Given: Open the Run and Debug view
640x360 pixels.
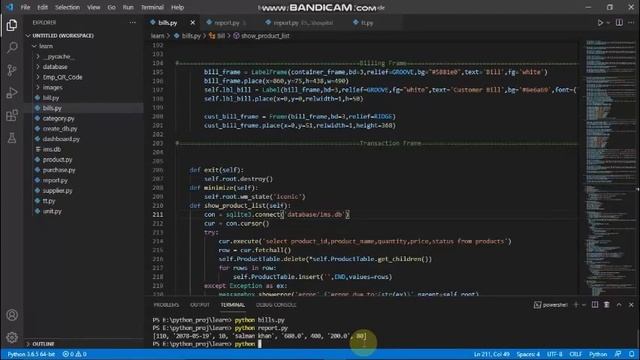Looking at the screenshot, I should point(12,93).
